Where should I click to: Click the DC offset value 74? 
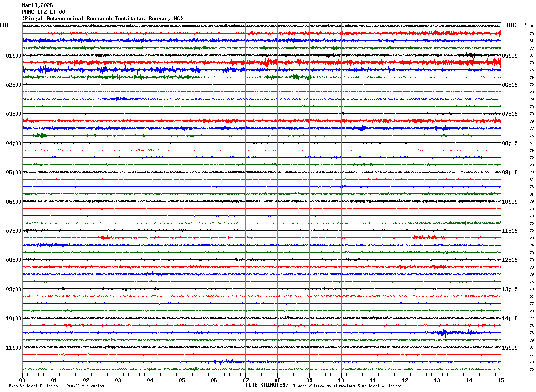coord(532,245)
